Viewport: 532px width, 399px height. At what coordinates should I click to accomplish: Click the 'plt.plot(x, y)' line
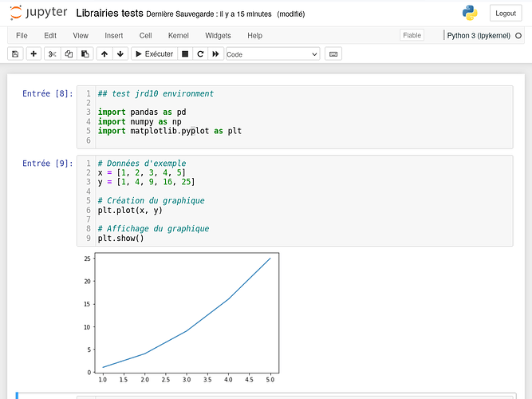[x=130, y=210]
